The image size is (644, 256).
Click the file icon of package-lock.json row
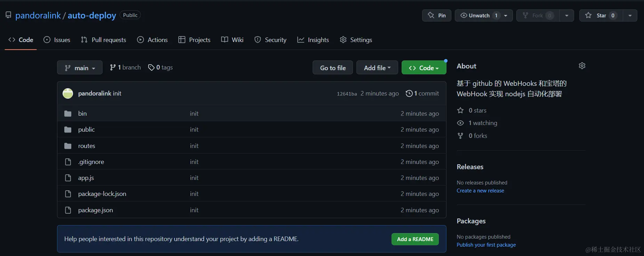68,194
